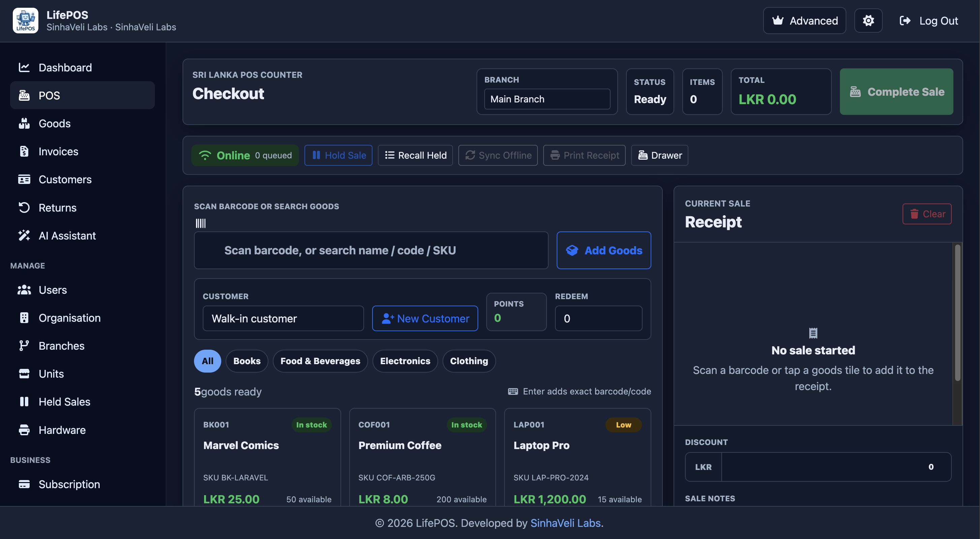Image resolution: width=980 pixels, height=539 pixels.
Task: Click the Organisation building icon
Action: click(24, 318)
